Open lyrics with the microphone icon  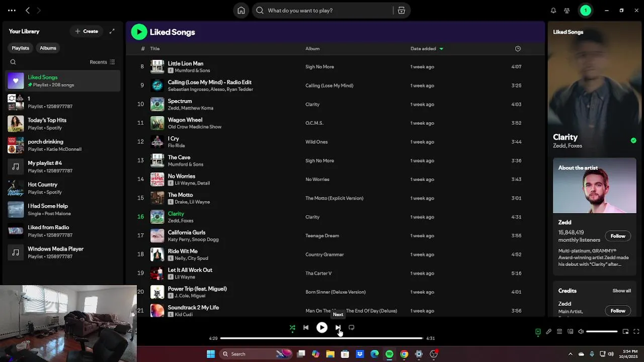coord(548,332)
